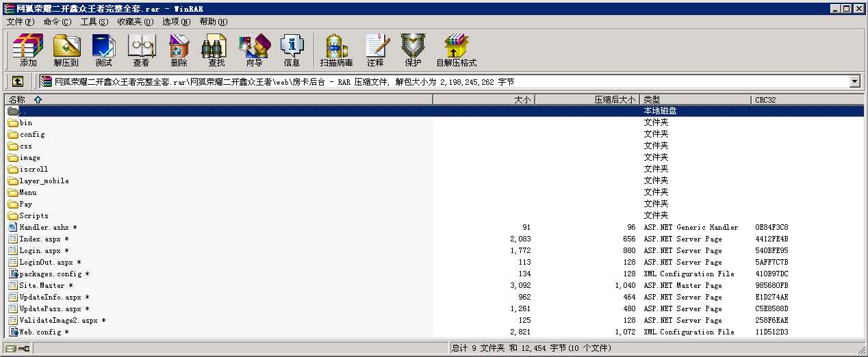Select the UpdatePass.aspx file
This screenshot has width=868, height=357.
coord(435,308)
